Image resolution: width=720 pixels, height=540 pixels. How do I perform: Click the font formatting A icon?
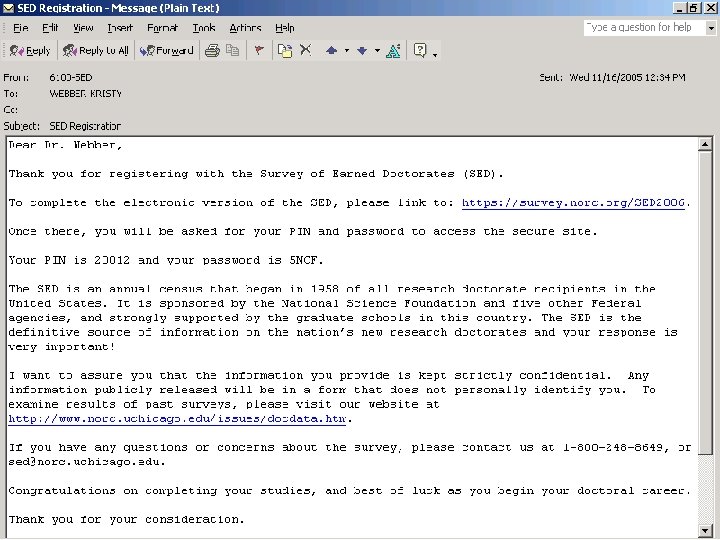tap(393, 51)
